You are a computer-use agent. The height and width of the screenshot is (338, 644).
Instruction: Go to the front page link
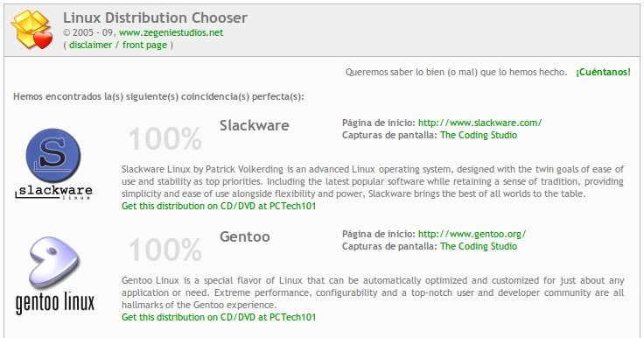144,45
